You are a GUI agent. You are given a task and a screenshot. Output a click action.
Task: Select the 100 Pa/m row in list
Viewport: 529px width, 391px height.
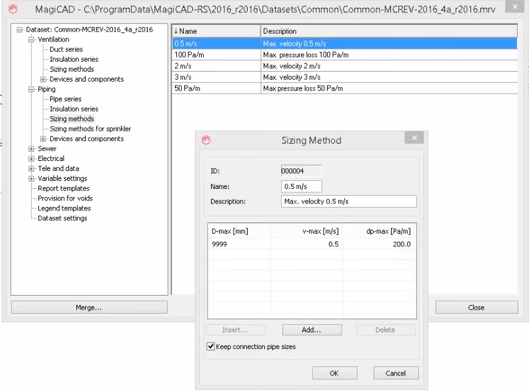[x=344, y=55]
